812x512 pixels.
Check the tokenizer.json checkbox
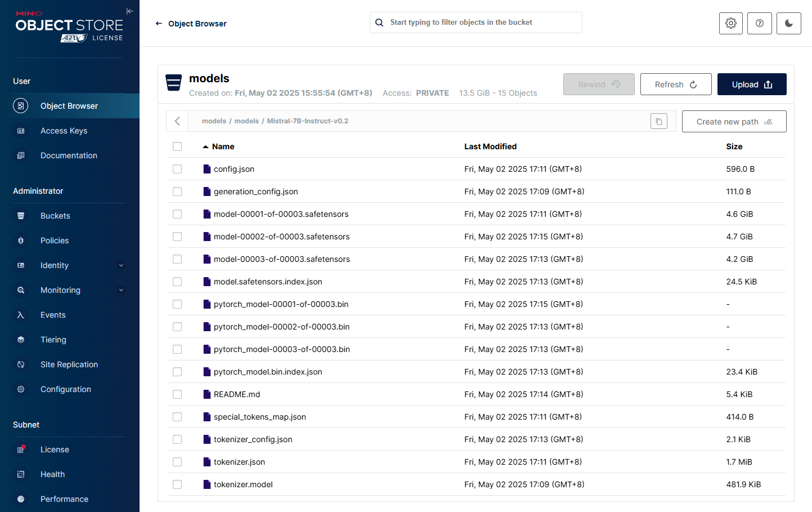(177, 462)
